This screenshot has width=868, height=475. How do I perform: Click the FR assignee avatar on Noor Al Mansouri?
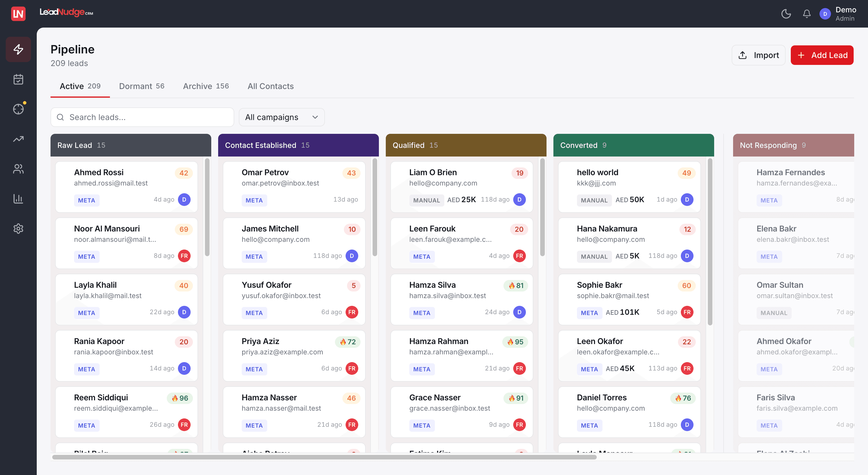coord(184,256)
